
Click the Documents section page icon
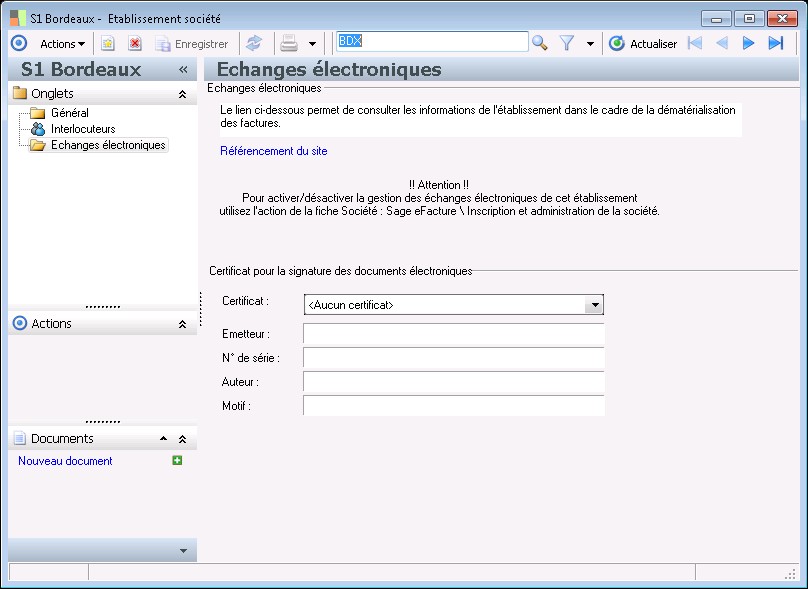pyautogui.click(x=20, y=439)
